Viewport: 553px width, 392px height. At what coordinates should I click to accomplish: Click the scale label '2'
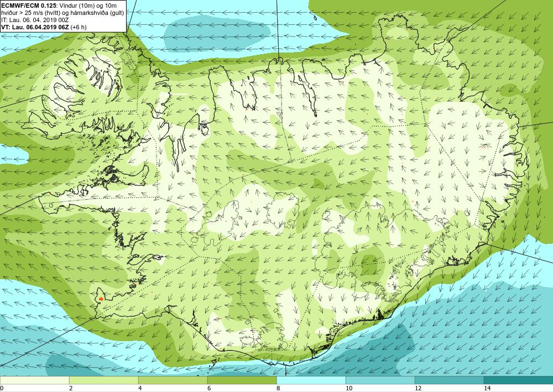coord(71,388)
